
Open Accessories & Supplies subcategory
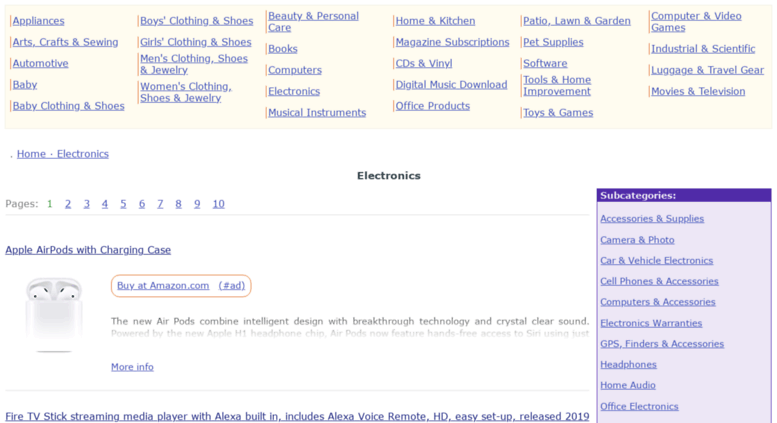tap(652, 219)
